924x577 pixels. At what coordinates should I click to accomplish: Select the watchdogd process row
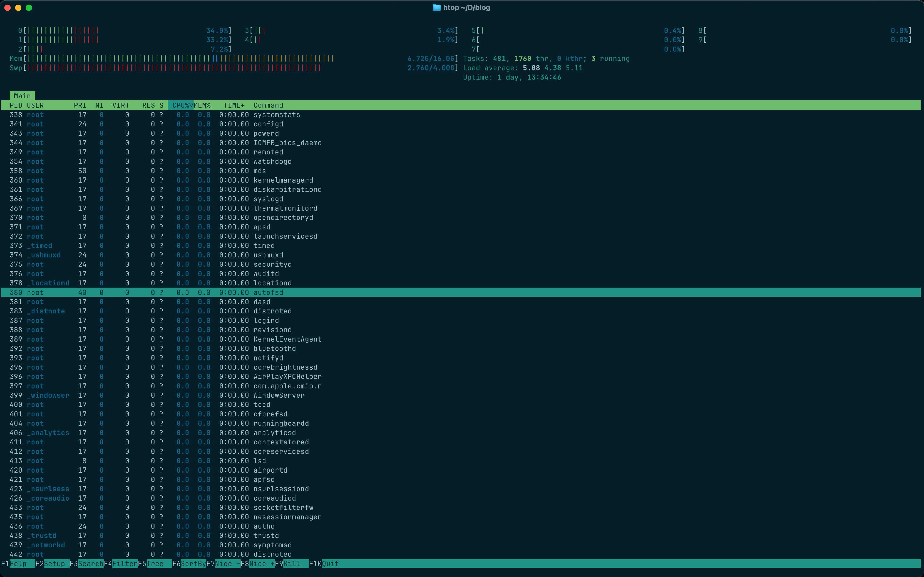tap(461, 161)
